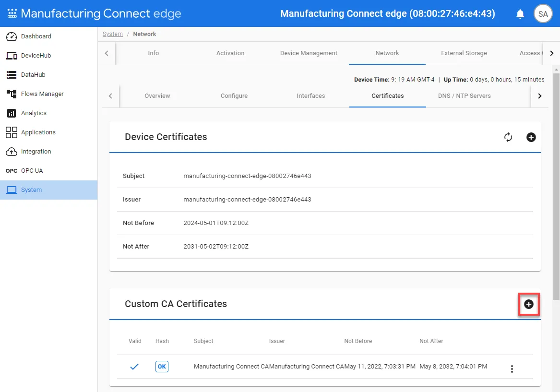Click the Integration cloud icon
560x392 pixels.
(x=12, y=152)
